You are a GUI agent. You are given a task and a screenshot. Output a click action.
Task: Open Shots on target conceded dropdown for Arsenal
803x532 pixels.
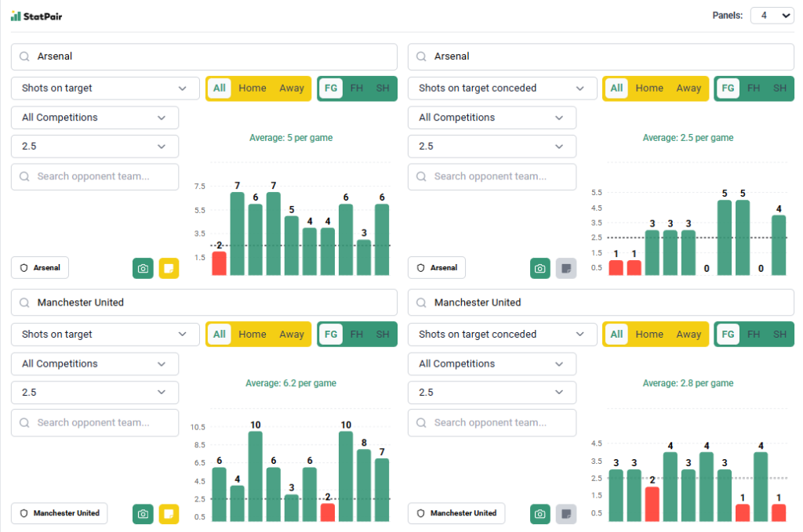[x=502, y=89]
